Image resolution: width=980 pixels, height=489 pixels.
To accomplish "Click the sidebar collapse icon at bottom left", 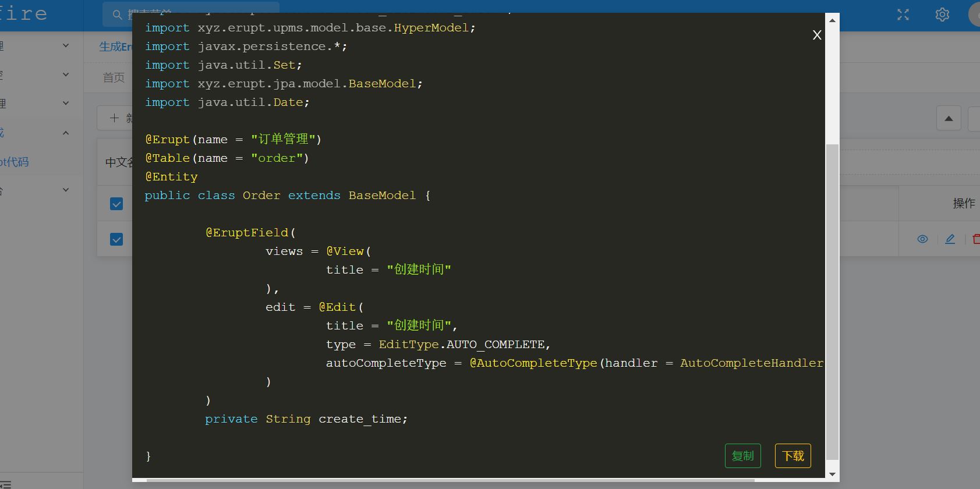I will [x=6, y=483].
